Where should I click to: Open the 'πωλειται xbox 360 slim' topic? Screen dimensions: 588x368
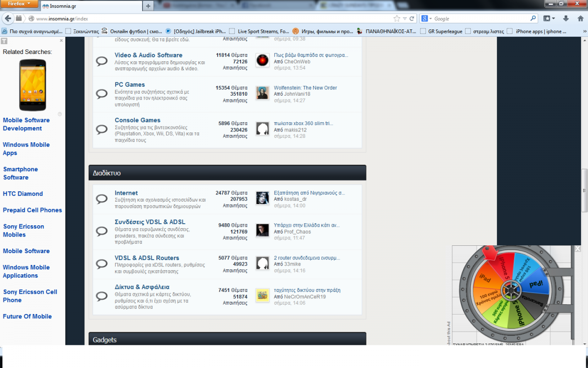click(x=303, y=123)
